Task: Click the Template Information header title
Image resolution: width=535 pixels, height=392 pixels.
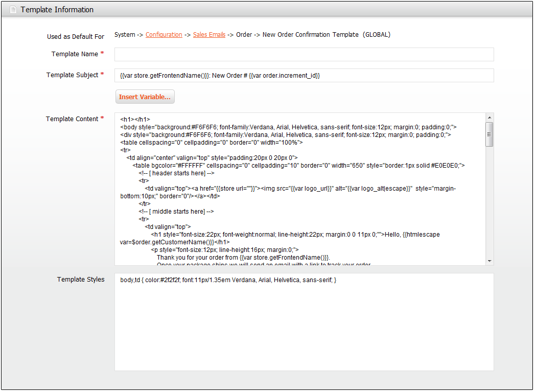Action: (x=57, y=10)
